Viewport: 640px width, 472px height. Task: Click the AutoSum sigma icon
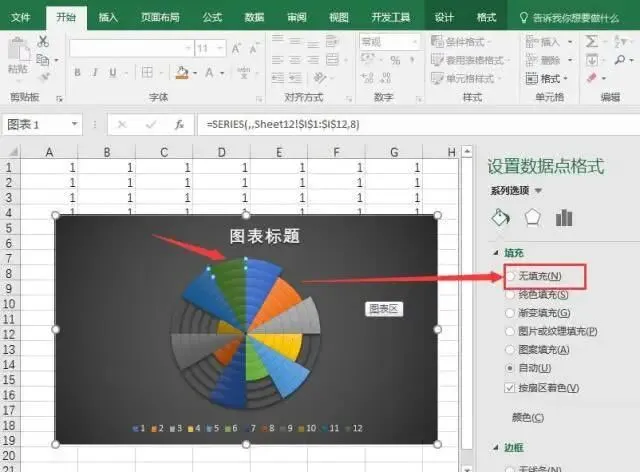(591, 41)
